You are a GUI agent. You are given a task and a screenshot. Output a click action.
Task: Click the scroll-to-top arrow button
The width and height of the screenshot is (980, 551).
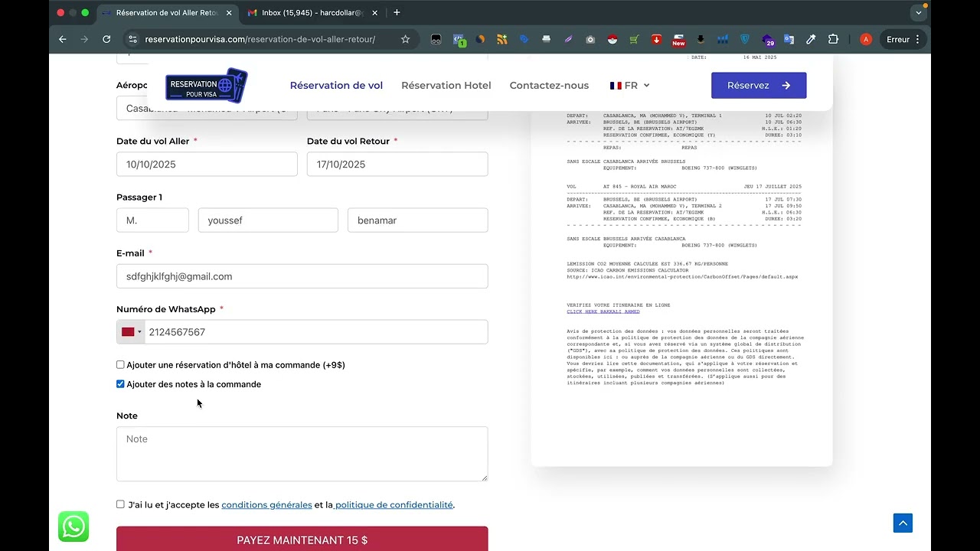pos(903,523)
